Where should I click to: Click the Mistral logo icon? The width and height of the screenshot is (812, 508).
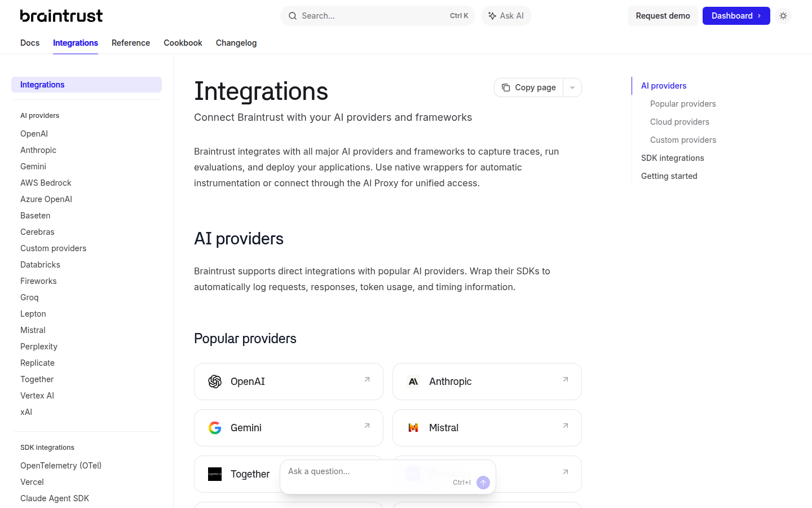413,428
